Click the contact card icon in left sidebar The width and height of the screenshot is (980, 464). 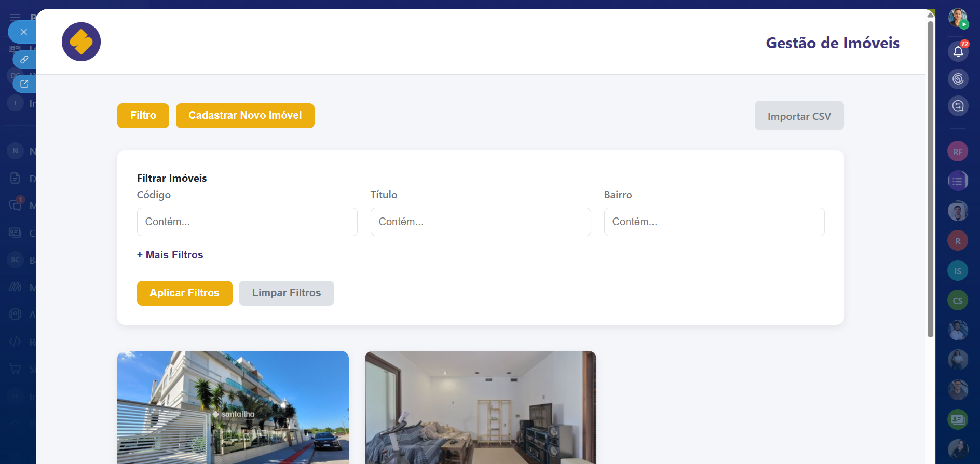15,233
